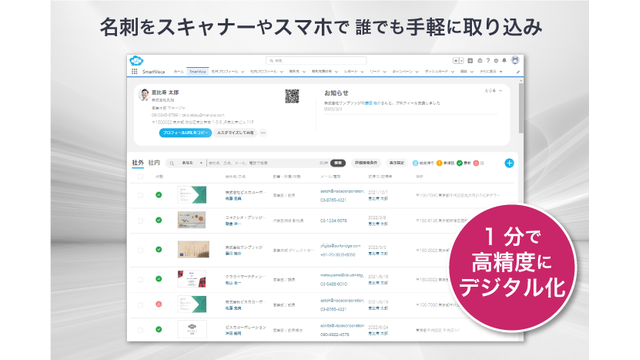The width and height of the screenshot is (640, 360).
Task: Tick the checkbox for 株式会社サンブリッジ row
Action: point(140,250)
